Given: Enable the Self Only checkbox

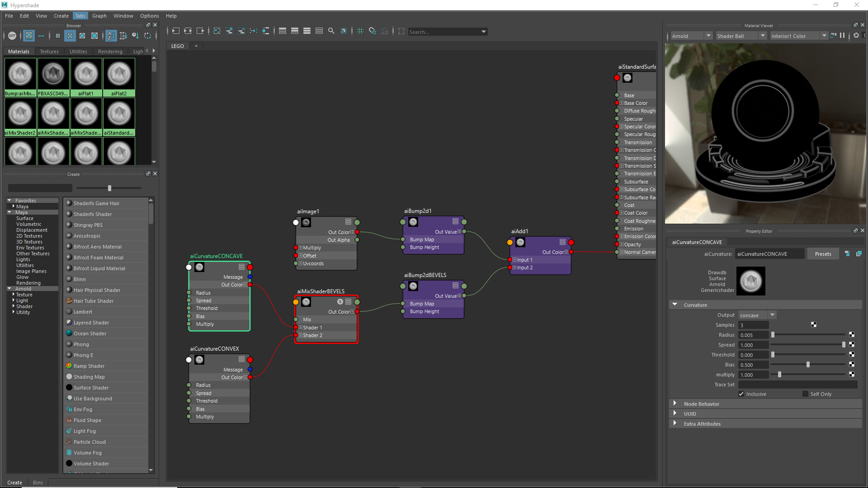Looking at the screenshot, I should click(805, 394).
